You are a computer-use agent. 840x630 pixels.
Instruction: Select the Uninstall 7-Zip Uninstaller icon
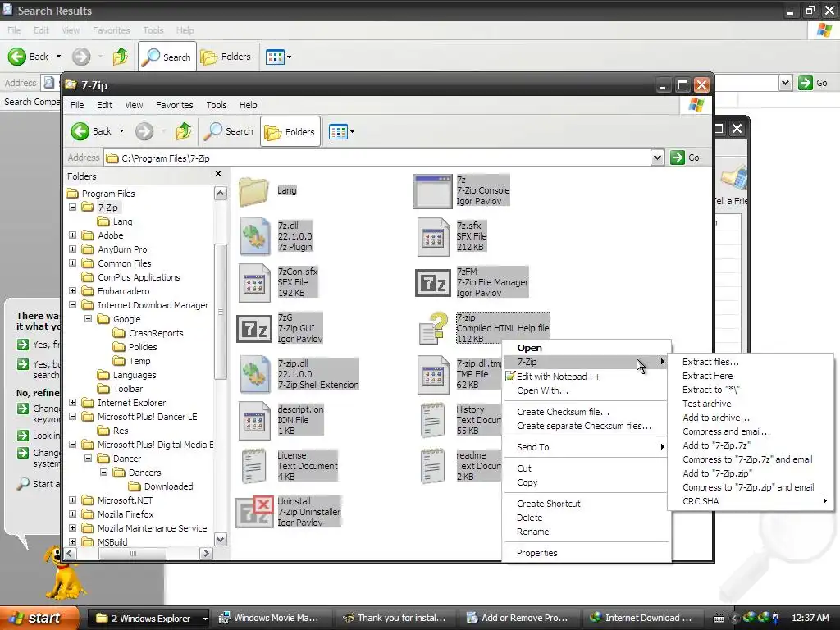tap(254, 512)
